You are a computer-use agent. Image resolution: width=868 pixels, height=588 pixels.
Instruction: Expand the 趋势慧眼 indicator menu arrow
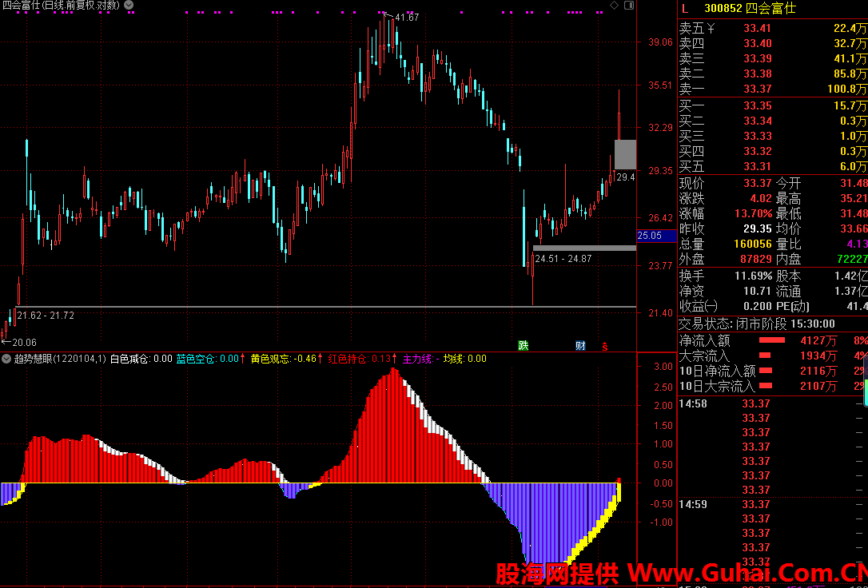point(6,359)
